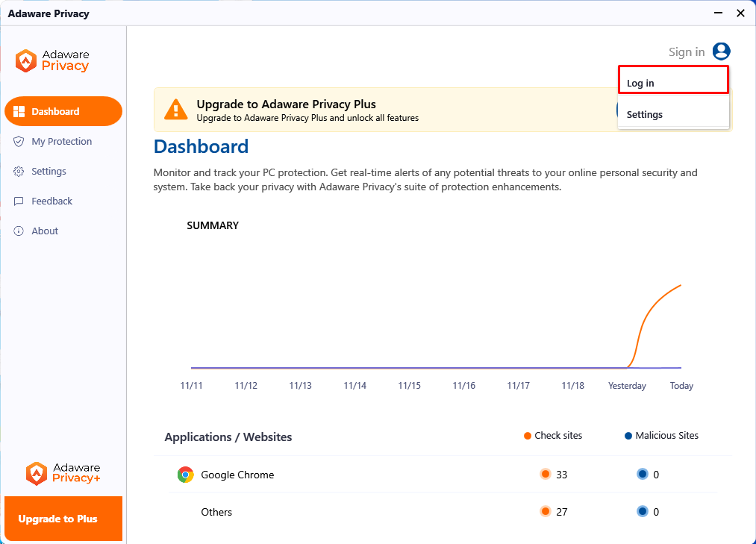Select the Dashboard icon in sidebar
This screenshot has width=756, height=544.
(18, 110)
